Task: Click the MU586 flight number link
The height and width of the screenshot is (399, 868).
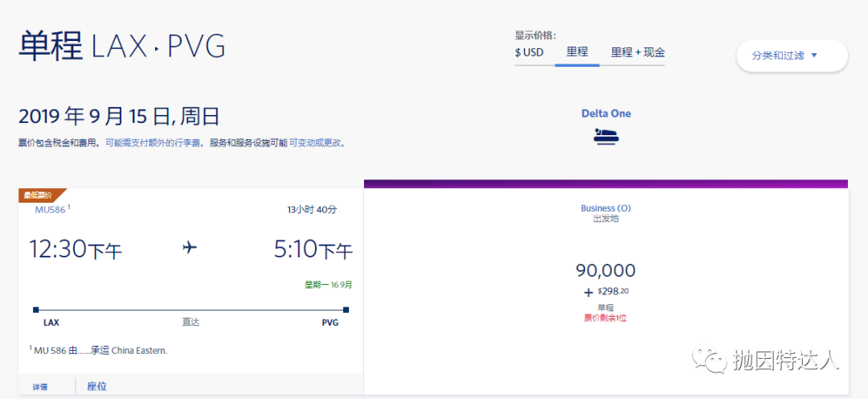Action: (x=50, y=209)
